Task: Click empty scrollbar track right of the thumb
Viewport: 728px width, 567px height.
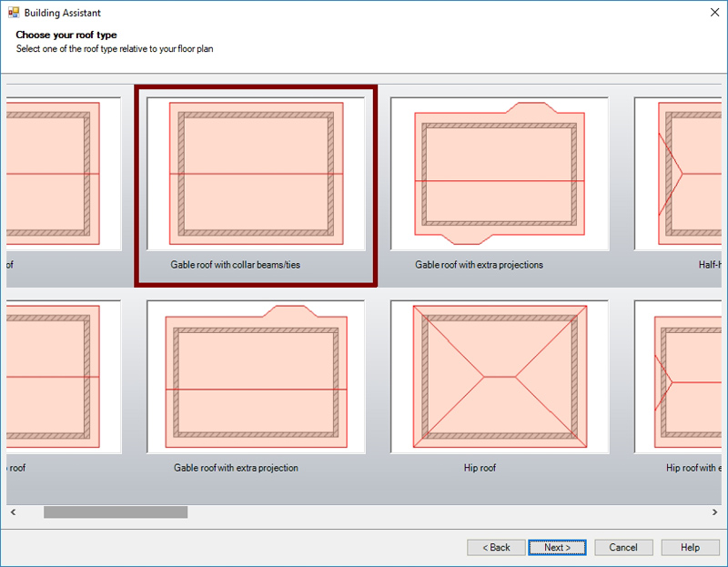Action: click(437, 512)
